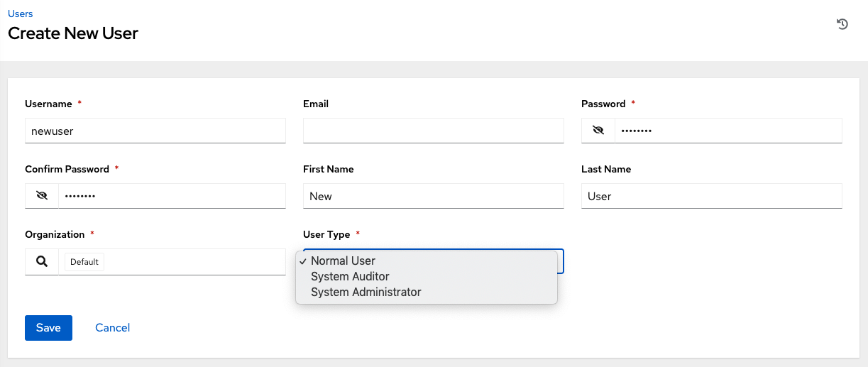Viewport: 868px width, 367px height.
Task: Click the Last Name field
Action: coord(711,196)
